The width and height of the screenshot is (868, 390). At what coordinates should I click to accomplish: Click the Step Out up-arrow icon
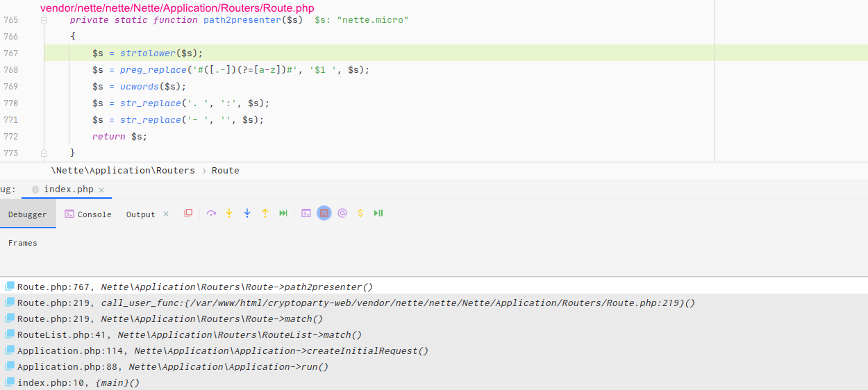coord(265,214)
